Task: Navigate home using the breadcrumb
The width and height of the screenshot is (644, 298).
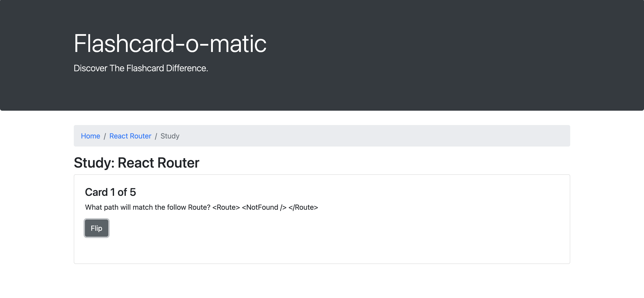Action: pos(91,136)
